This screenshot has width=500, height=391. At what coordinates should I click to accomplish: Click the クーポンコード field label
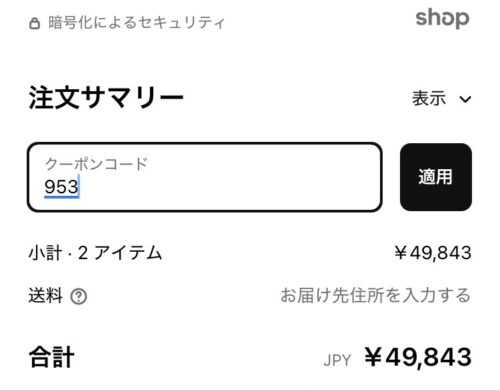click(x=96, y=164)
